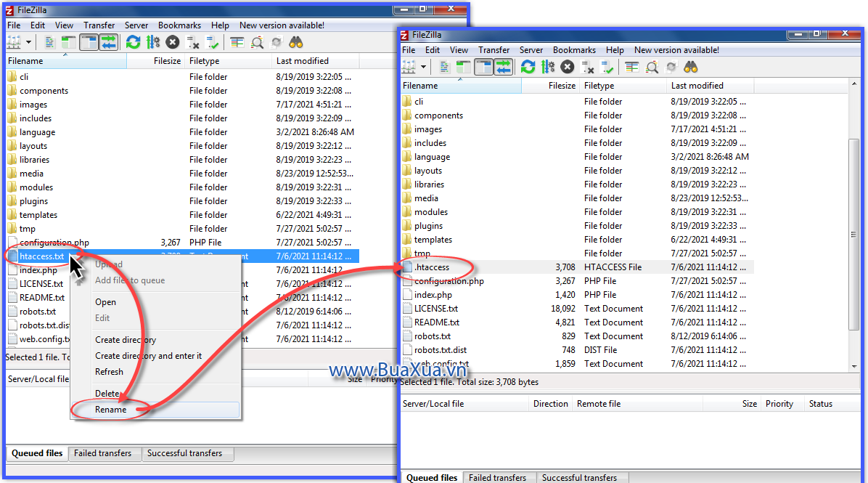Image resolution: width=868 pixels, height=483 pixels.
Task: Toggle local directory tree in right window
Action: pos(463,67)
